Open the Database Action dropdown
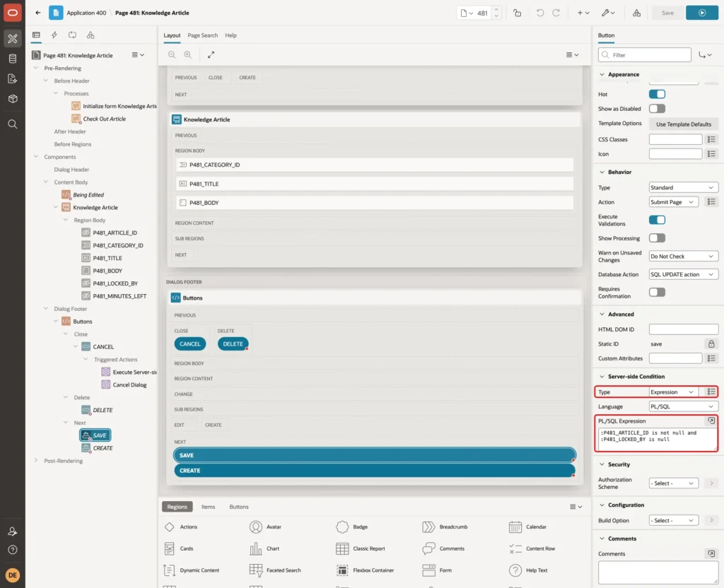This screenshot has height=588, width=724. 684,274
